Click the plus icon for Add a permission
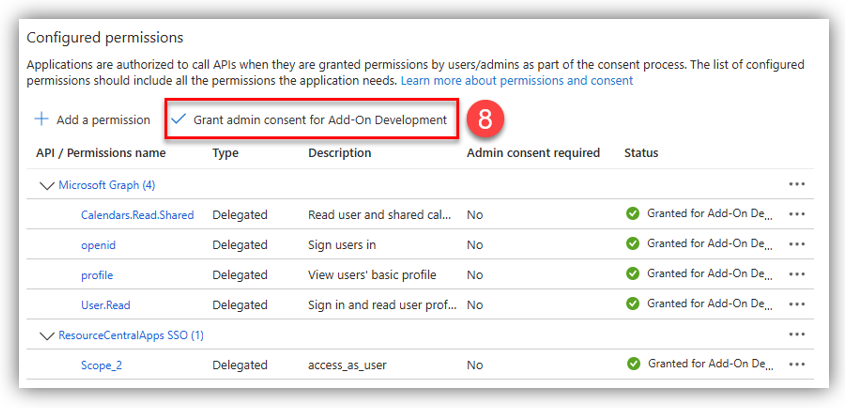Screen dimensions: 845x408 [x=41, y=120]
